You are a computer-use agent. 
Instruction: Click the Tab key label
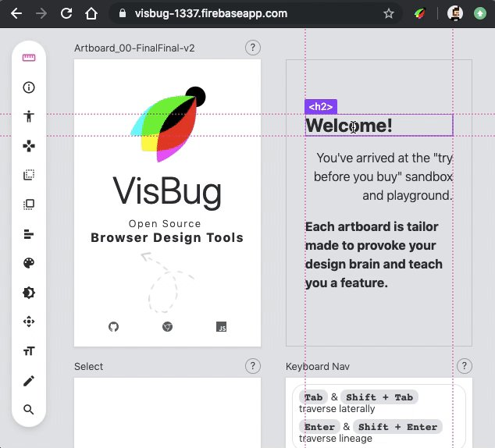[313, 397]
